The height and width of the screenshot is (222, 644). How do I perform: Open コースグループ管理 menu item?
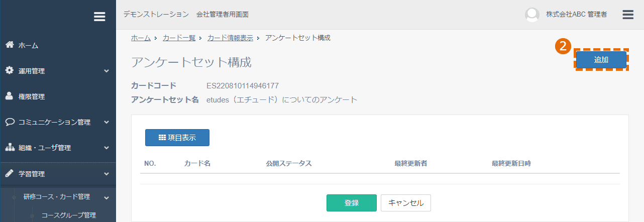[x=68, y=215]
